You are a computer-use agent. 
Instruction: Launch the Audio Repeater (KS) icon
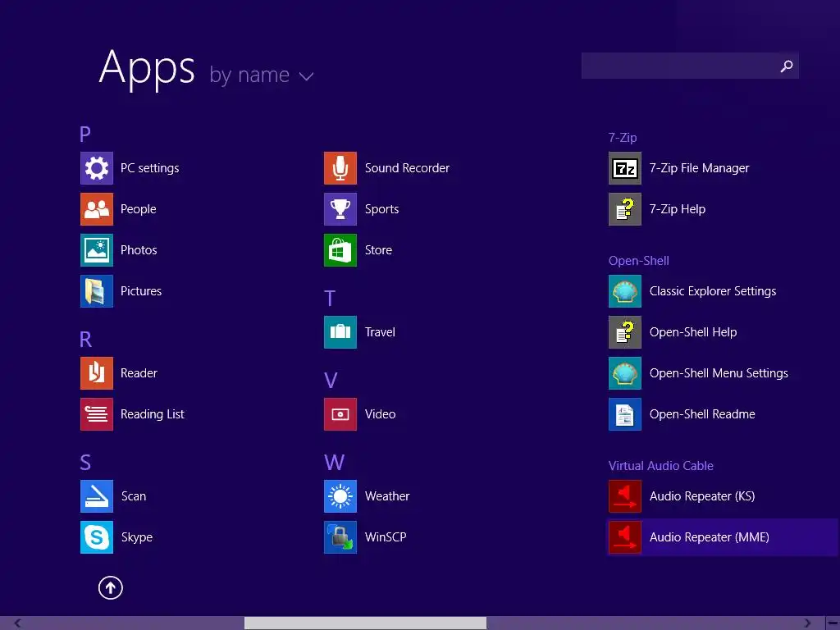(x=624, y=496)
